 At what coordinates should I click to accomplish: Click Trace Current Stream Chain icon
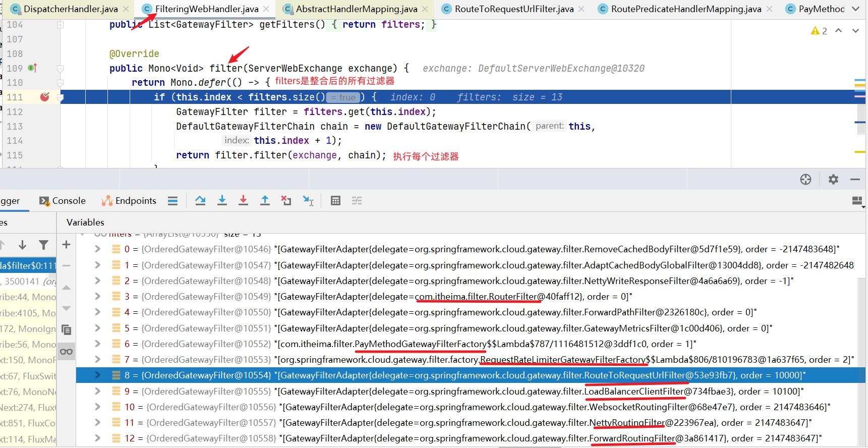point(357,201)
